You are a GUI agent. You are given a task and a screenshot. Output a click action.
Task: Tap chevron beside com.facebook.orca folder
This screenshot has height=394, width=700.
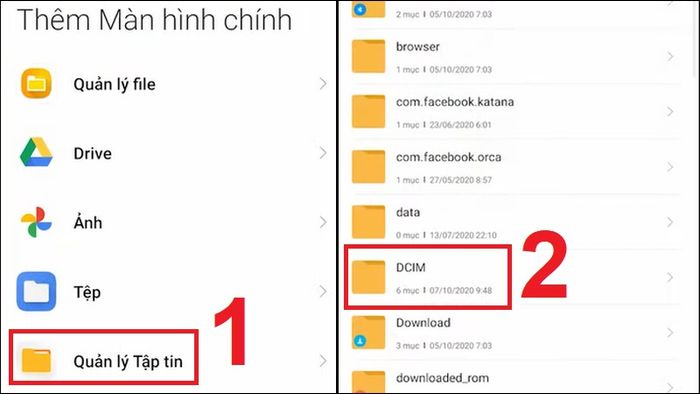click(670, 167)
